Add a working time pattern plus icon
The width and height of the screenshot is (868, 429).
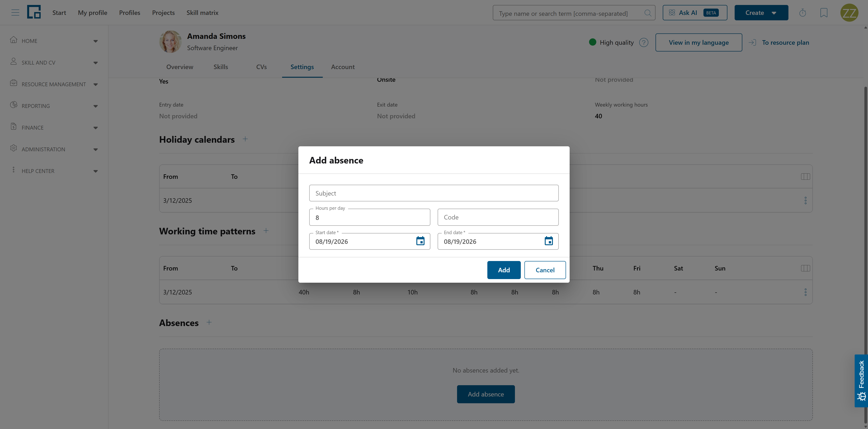click(x=266, y=231)
